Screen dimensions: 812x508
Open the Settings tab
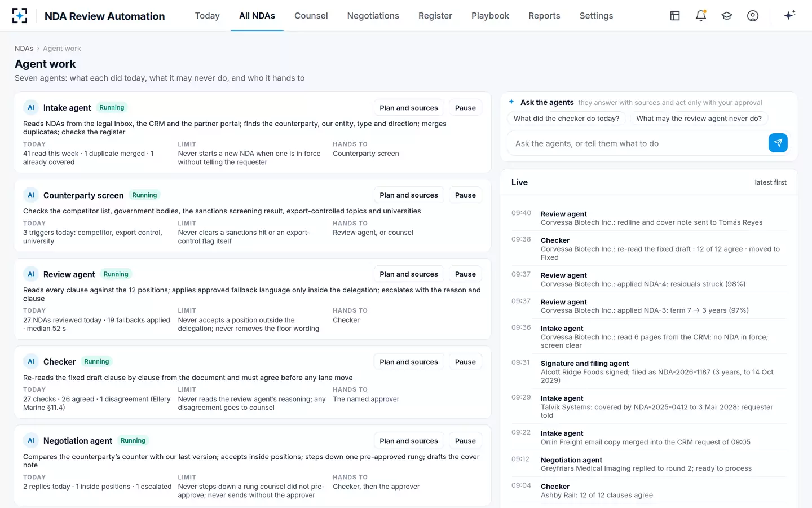(596, 16)
